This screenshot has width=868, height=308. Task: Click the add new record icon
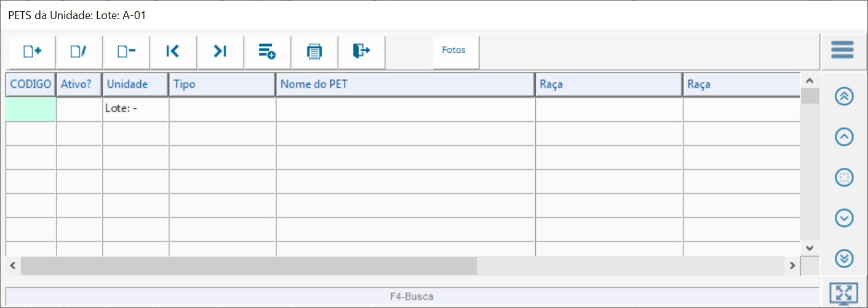(32, 52)
